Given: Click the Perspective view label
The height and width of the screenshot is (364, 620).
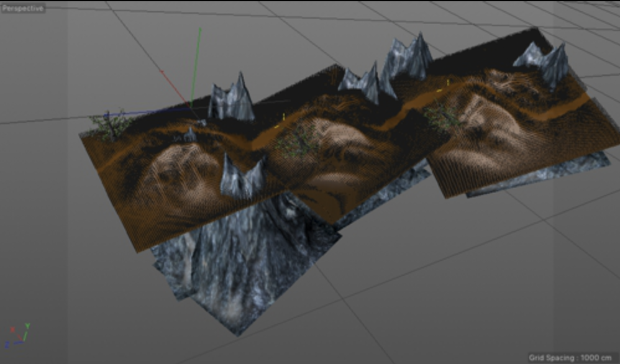Looking at the screenshot, I should click(x=22, y=9).
